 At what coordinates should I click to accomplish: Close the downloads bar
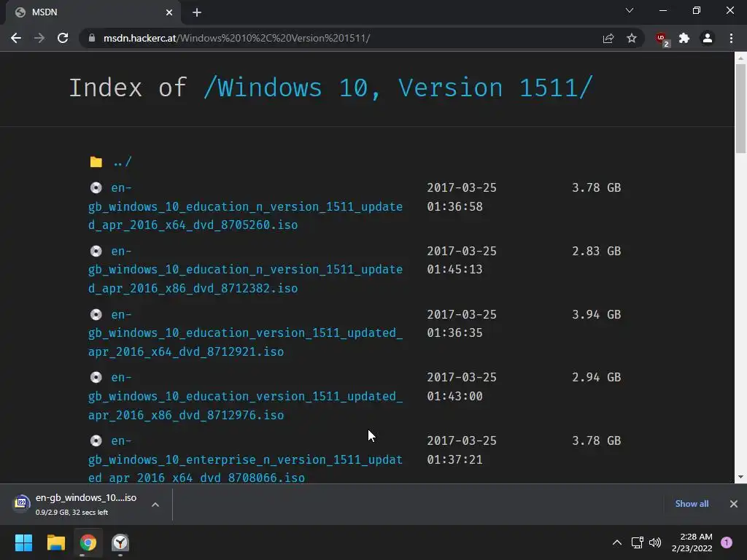click(x=734, y=503)
